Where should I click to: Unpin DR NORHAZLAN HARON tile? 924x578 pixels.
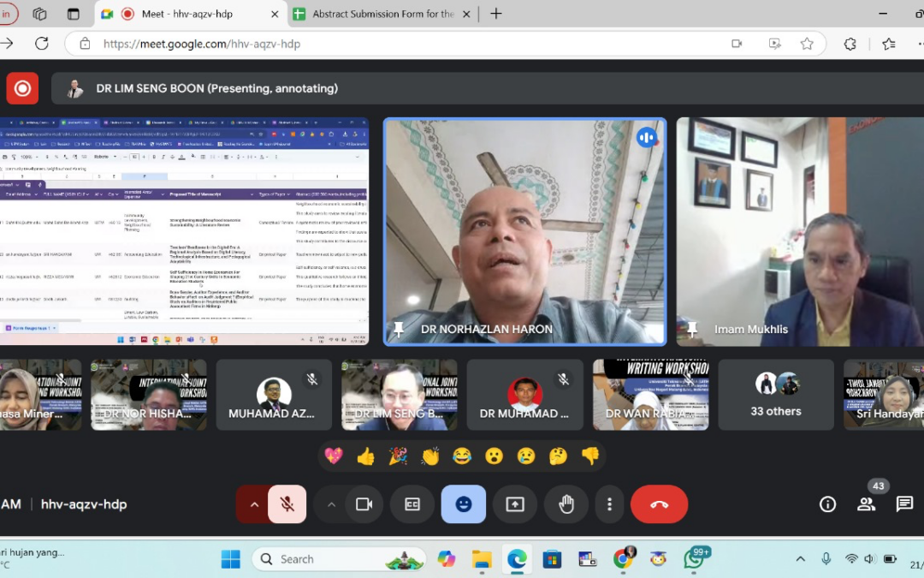point(399,329)
